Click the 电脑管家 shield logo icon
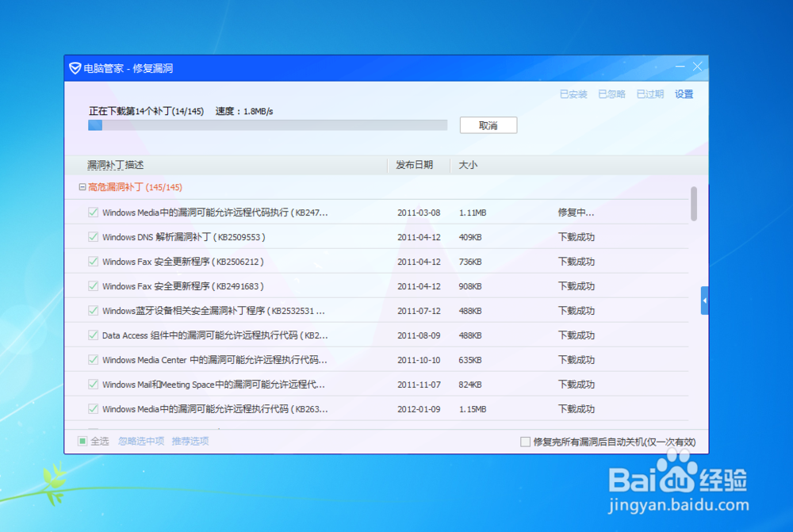The width and height of the screenshot is (793, 532). (75, 68)
